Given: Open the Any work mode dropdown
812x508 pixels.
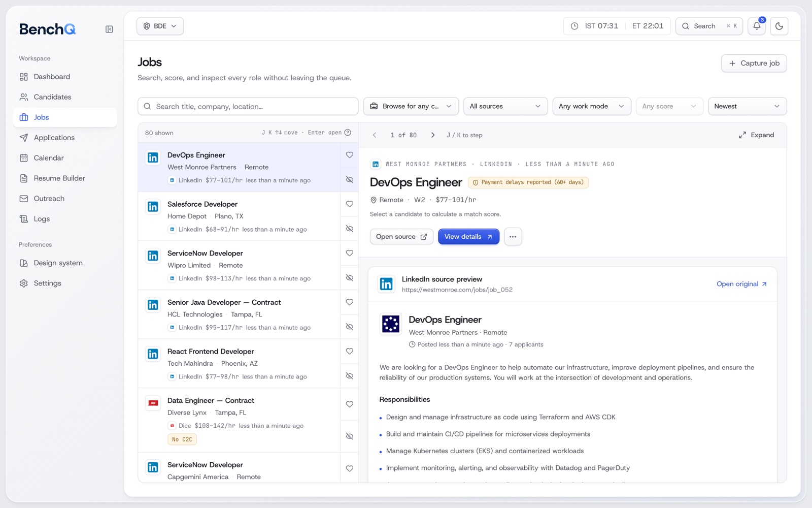Looking at the screenshot, I should pos(592,106).
